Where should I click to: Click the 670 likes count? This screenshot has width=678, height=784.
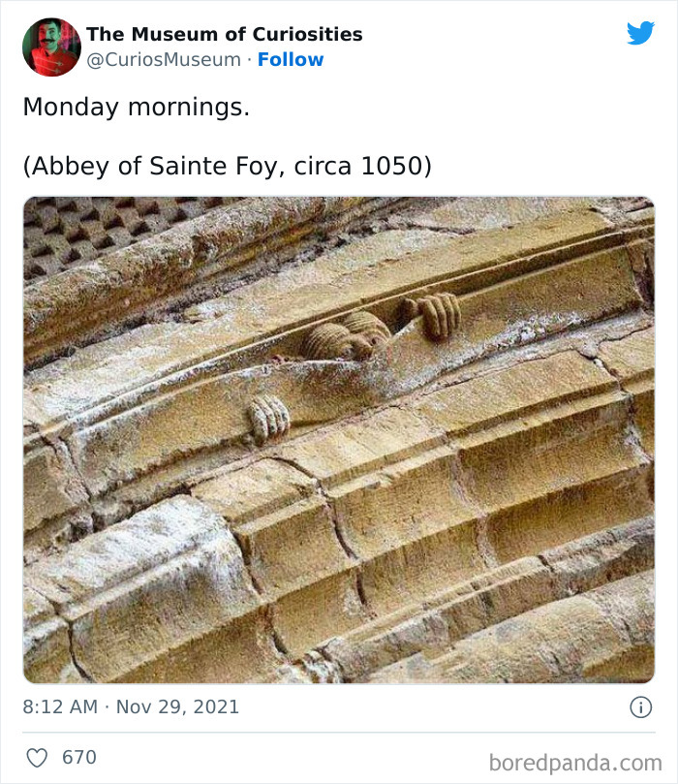[x=79, y=758]
